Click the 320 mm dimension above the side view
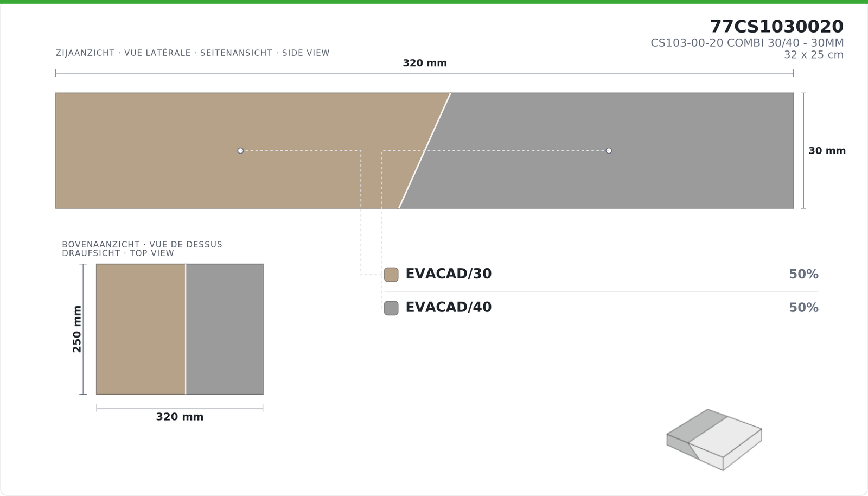Image resolution: width=868 pixels, height=496 pixels. point(425,63)
